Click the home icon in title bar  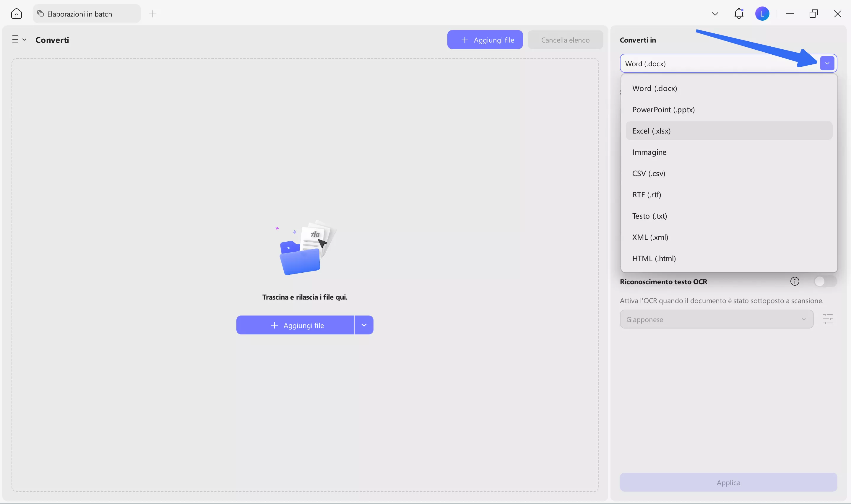tap(16, 14)
